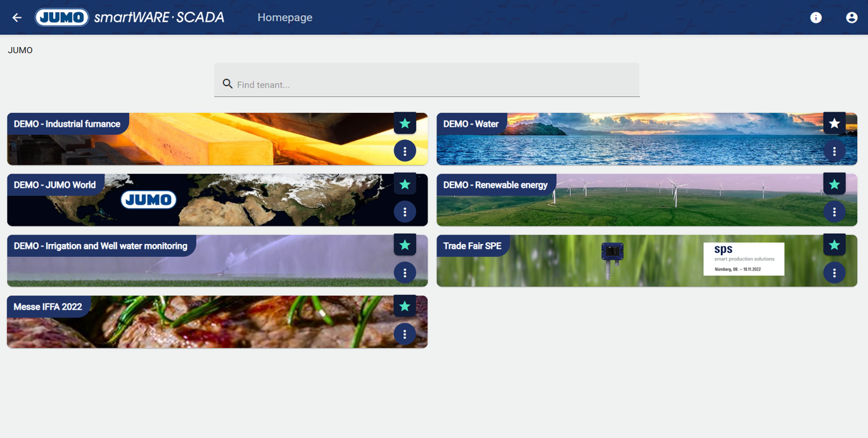
Task: Open the DEMO - Renewable energy tenant
Action: click(647, 200)
